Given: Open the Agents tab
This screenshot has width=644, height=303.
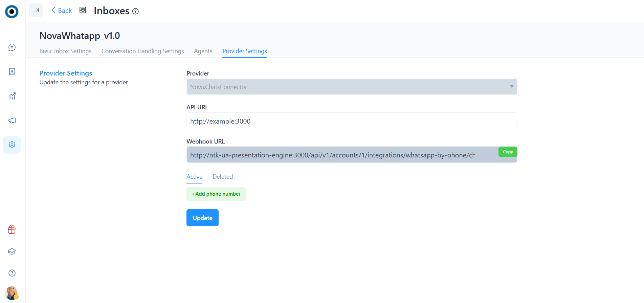Looking at the screenshot, I should click(x=203, y=51).
